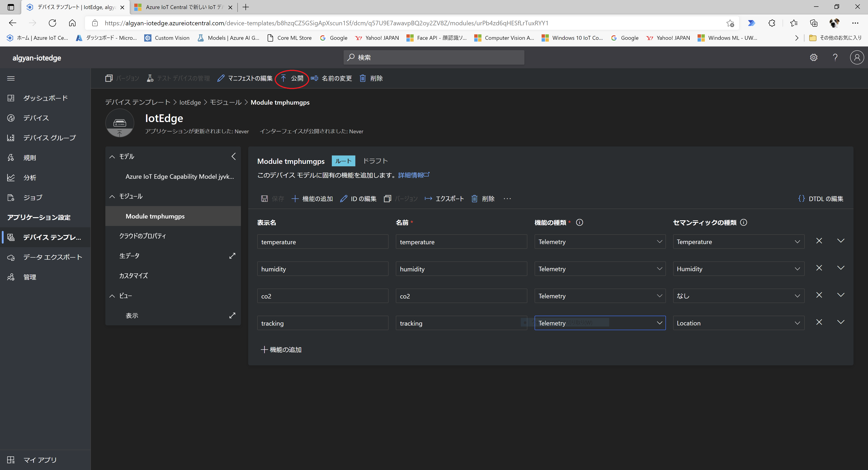Expand the humidity row details chevron

pyautogui.click(x=841, y=268)
